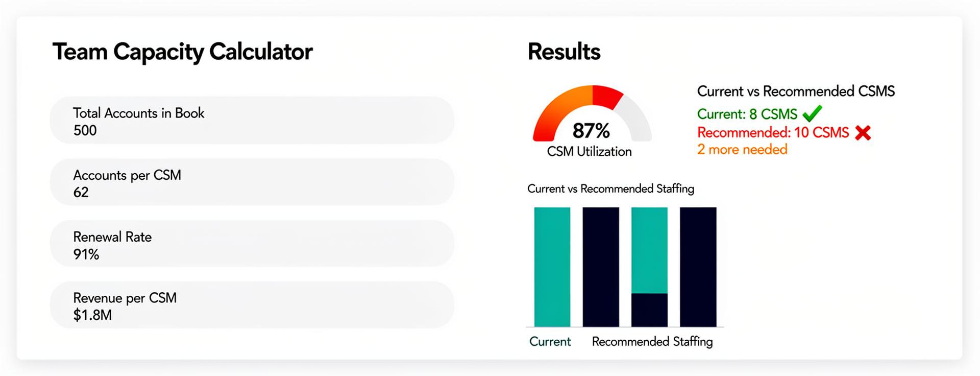Select the Results heading
Screen dimensions: 980x376
(x=564, y=51)
